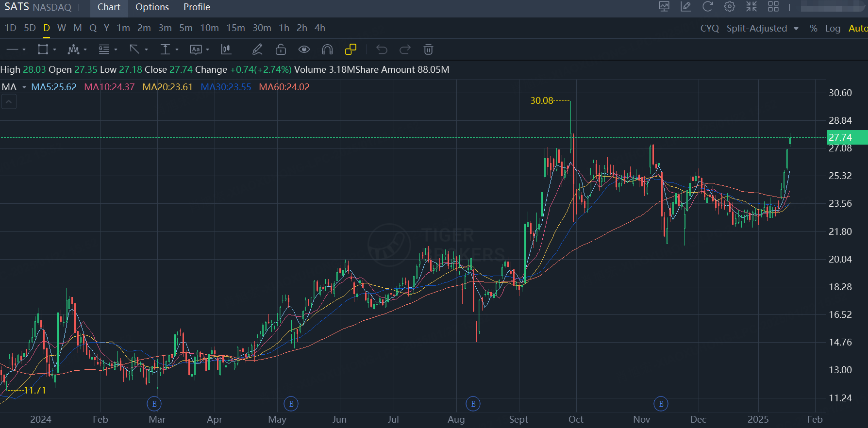Redo the drawing action
This screenshot has width=868, height=428.
pos(405,49)
